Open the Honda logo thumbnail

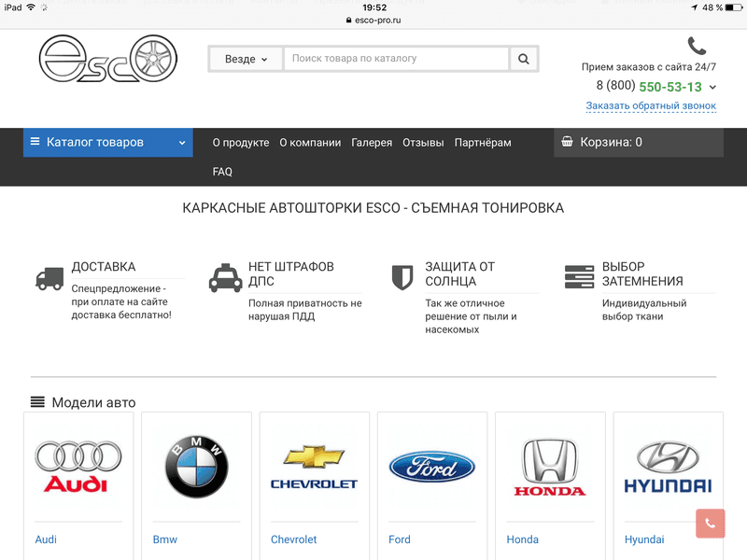point(550,467)
